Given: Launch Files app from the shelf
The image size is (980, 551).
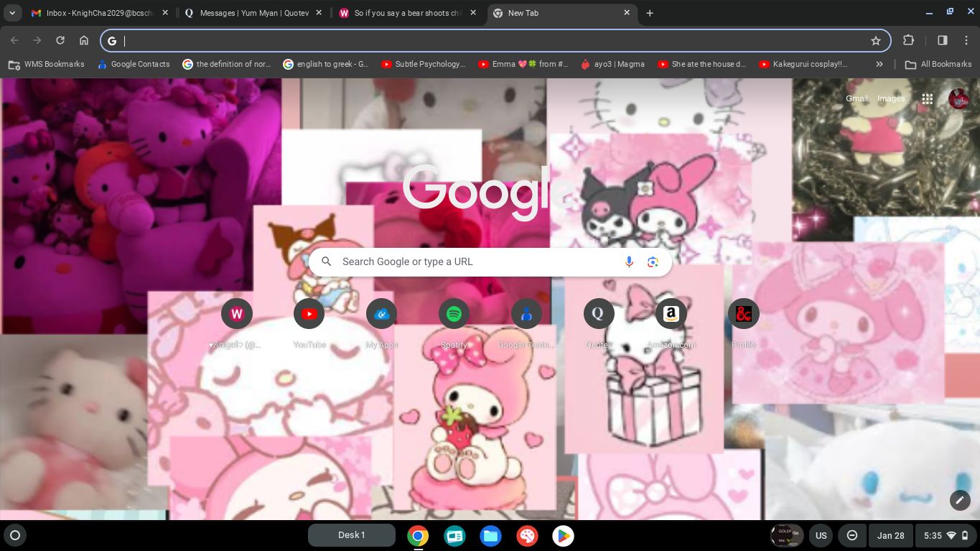Looking at the screenshot, I should (490, 536).
